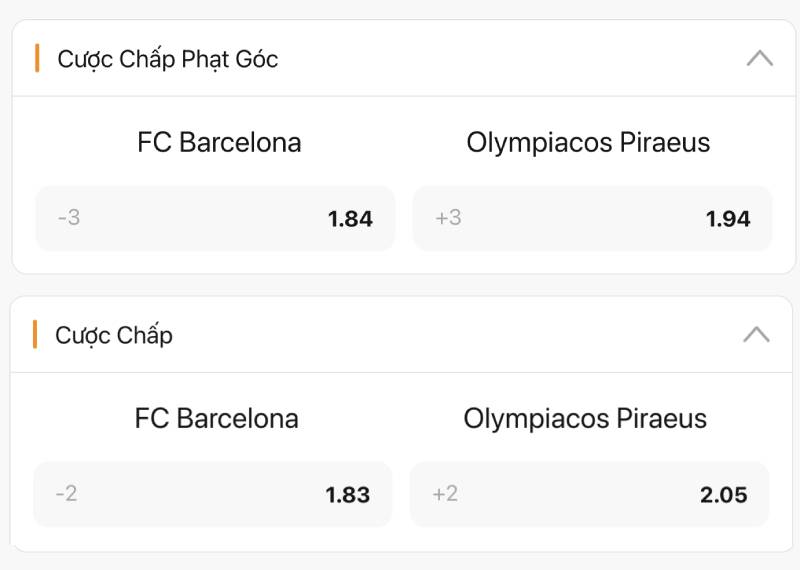Click the 1.94 odds value
Viewport: 800px width, 570px height.
(728, 219)
